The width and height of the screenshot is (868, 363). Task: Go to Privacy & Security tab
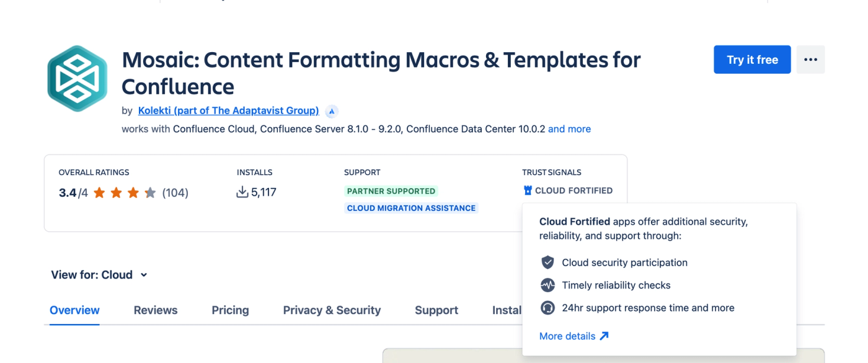coord(332,310)
